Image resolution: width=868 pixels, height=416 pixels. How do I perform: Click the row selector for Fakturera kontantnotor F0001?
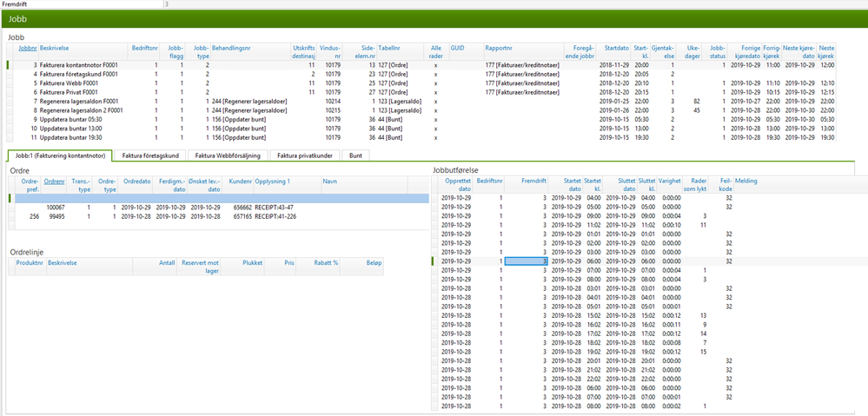click(10, 65)
